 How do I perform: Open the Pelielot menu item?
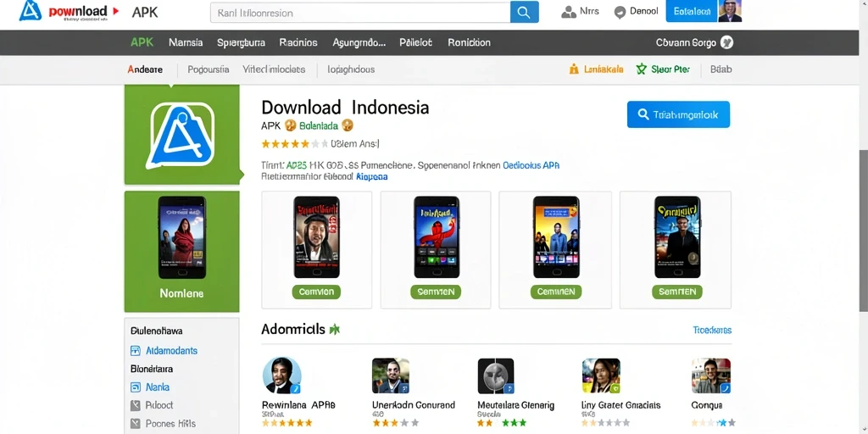click(415, 42)
